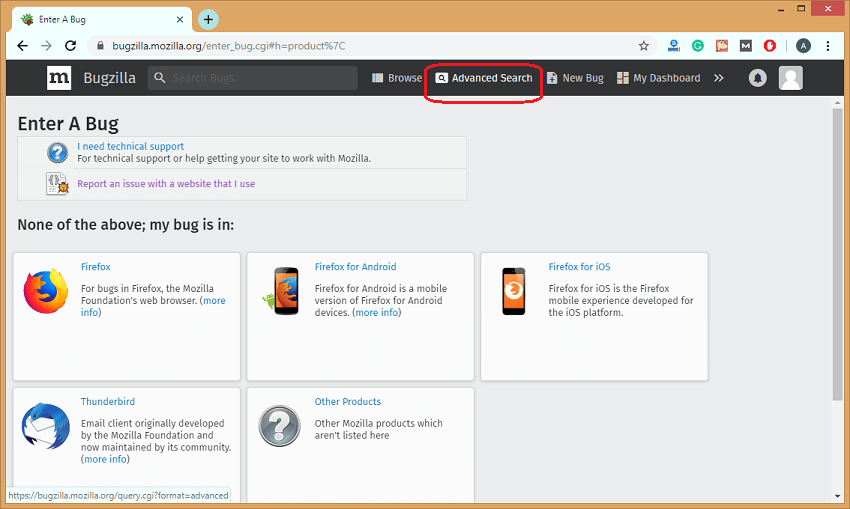Click the page scrollbar up arrow
This screenshot has width=850, height=509.
coord(838,102)
